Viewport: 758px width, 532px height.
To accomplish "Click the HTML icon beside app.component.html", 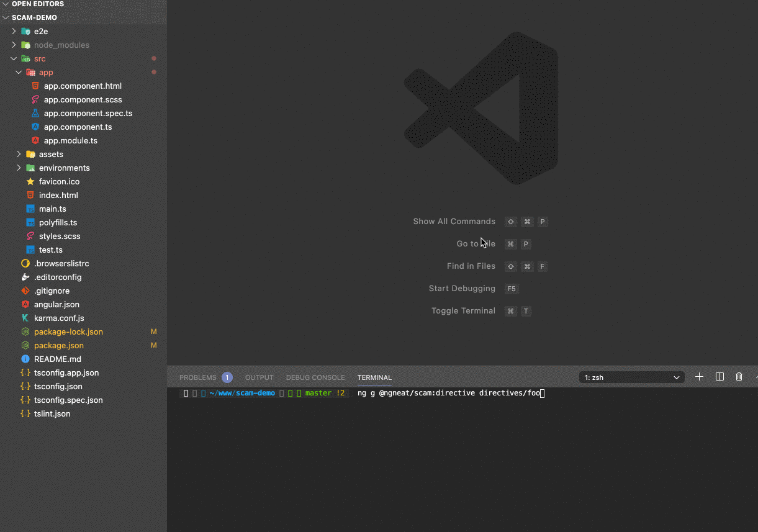I will 35,86.
